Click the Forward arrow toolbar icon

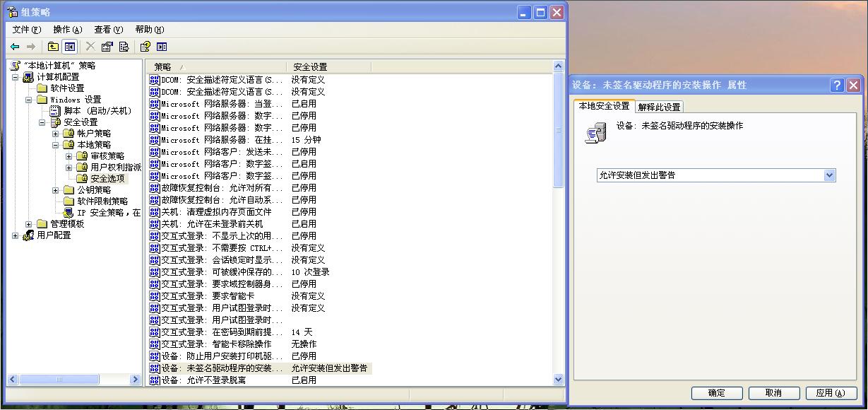click(x=30, y=47)
